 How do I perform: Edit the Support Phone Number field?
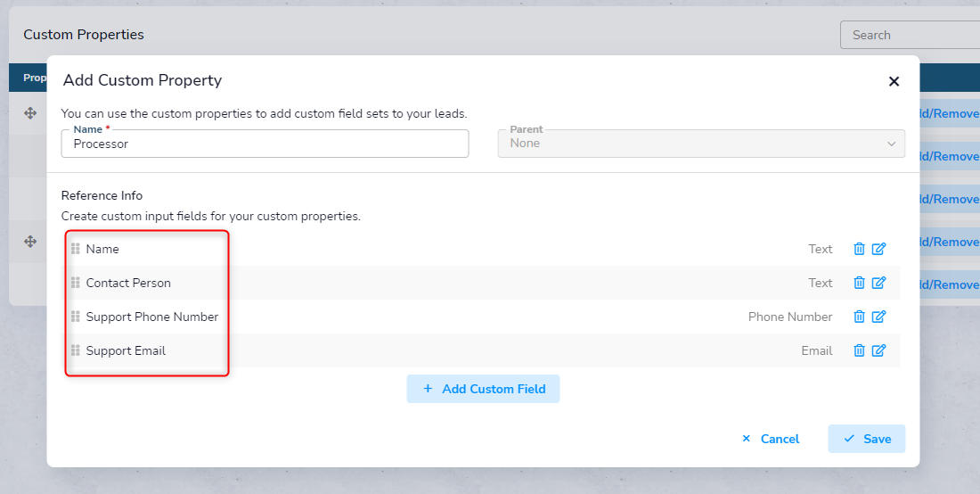[878, 317]
